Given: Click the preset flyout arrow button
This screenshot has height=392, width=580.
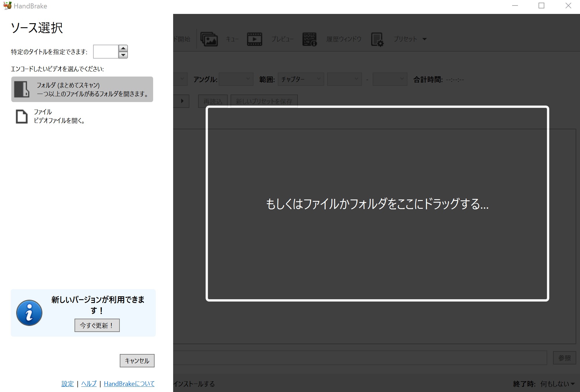Looking at the screenshot, I should (182, 101).
